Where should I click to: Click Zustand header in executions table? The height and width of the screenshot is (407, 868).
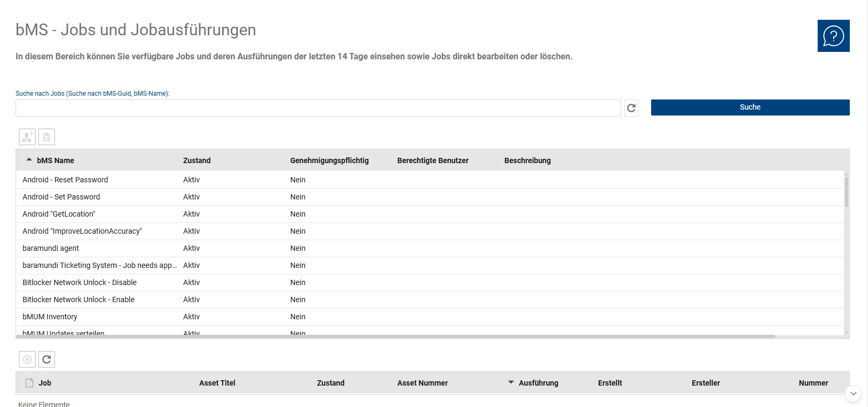click(330, 383)
